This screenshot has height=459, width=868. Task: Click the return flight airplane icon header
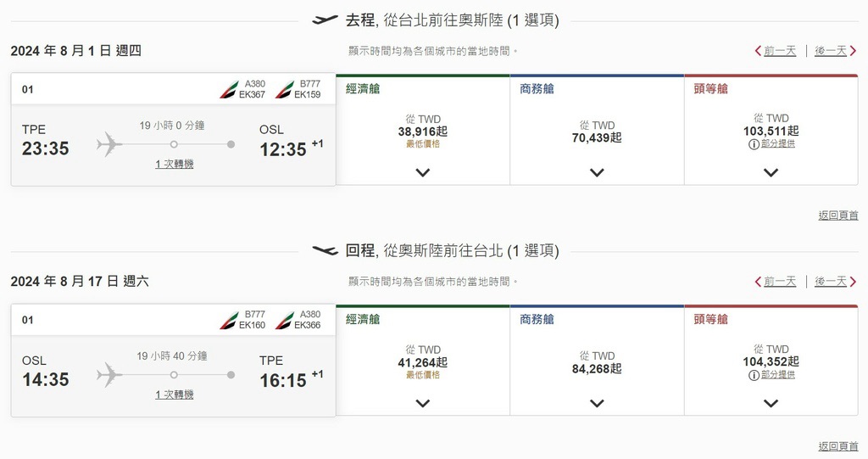point(325,250)
